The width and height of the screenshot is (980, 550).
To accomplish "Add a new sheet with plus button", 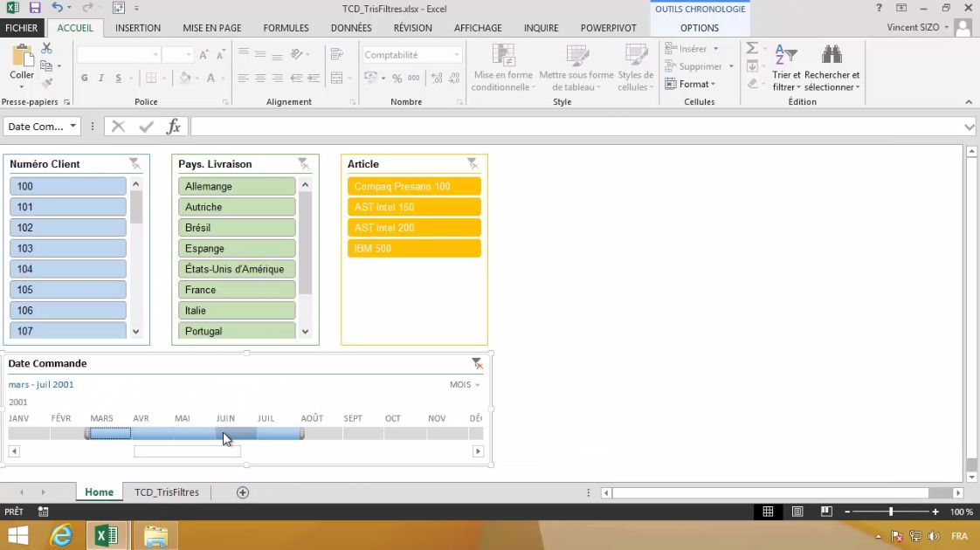I will pos(243,492).
